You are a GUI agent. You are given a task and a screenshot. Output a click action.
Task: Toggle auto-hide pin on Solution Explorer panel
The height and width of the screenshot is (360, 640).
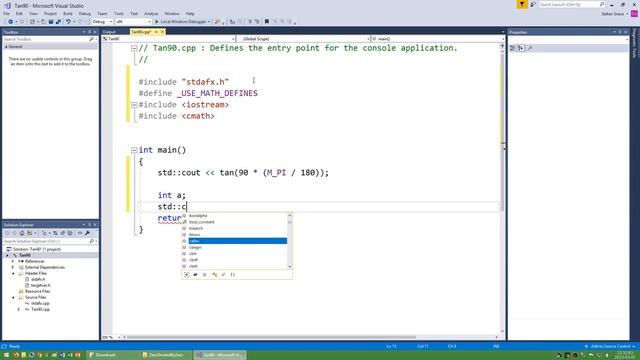pos(89,225)
